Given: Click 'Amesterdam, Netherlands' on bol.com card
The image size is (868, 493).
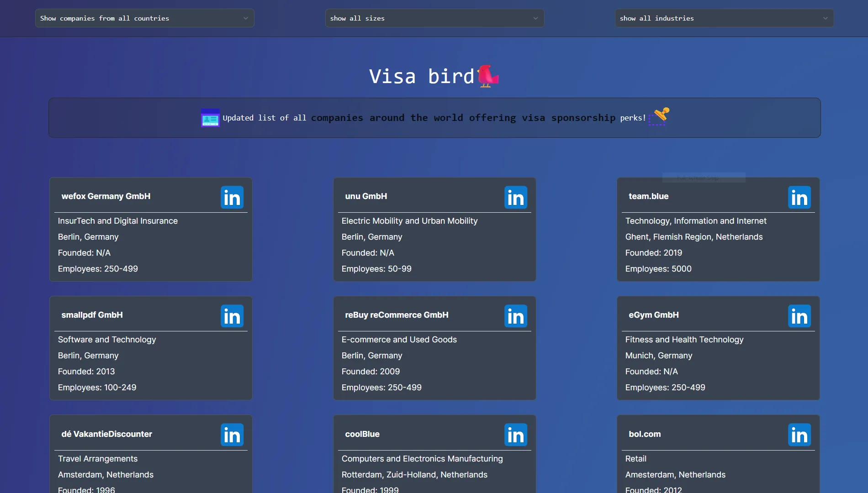Looking at the screenshot, I should point(675,475).
